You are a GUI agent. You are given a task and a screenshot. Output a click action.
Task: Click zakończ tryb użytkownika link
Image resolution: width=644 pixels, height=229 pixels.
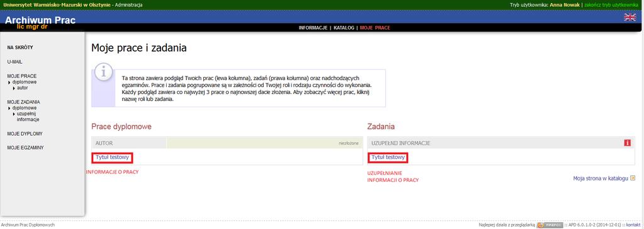[611, 4]
